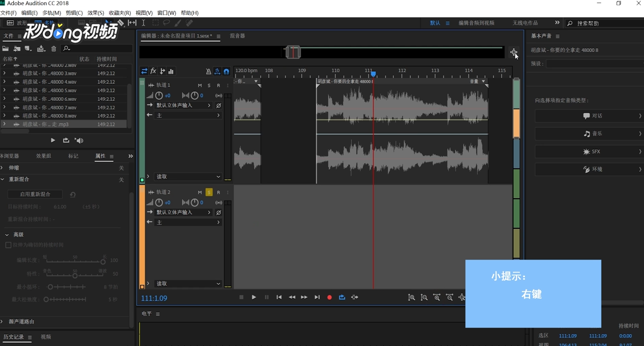Screen dimensions: 644x346
Task: Click the 111:1.09 timecode display
Action: [154, 298]
